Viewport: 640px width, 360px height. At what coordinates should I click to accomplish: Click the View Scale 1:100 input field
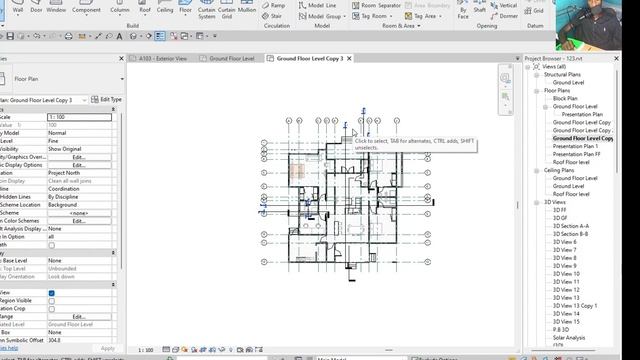tap(79, 117)
